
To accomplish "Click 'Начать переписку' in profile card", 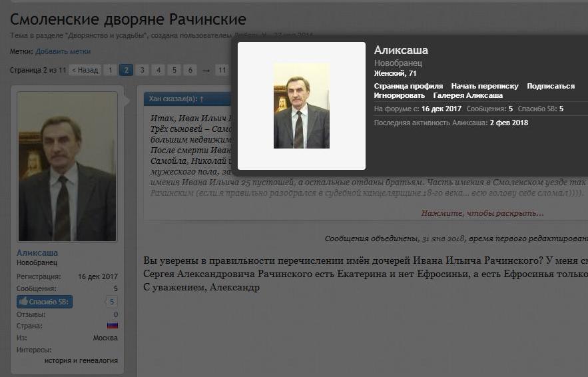I will pyautogui.click(x=485, y=87).
